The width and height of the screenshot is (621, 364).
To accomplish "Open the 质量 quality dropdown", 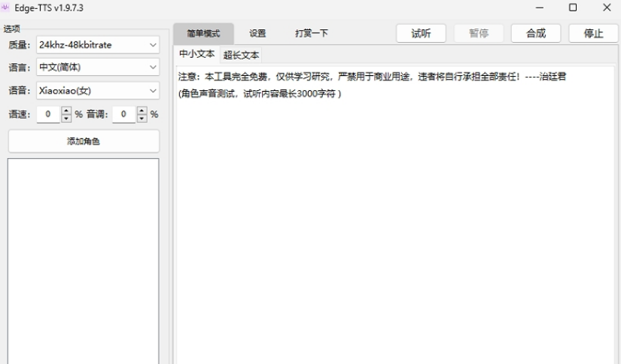I will 98,45.
